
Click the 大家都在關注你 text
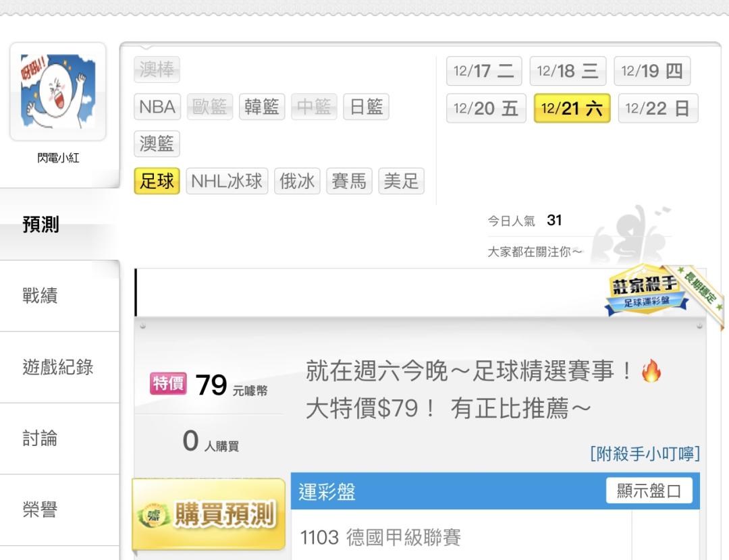pyautogui.click(x=535, y=252)
